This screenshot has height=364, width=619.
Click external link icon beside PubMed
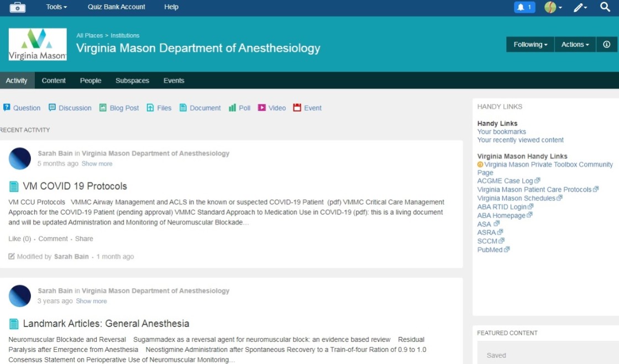pos(507,249)
